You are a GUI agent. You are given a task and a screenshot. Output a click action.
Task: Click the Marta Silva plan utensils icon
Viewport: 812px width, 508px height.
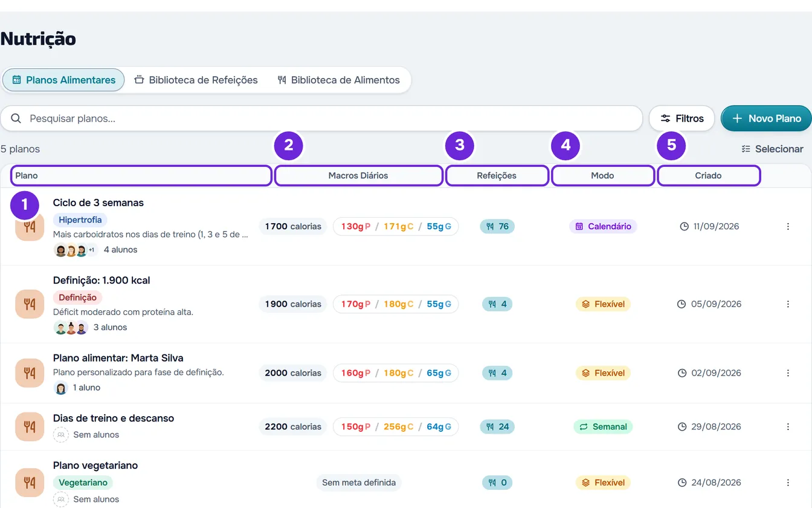(30, 373)
